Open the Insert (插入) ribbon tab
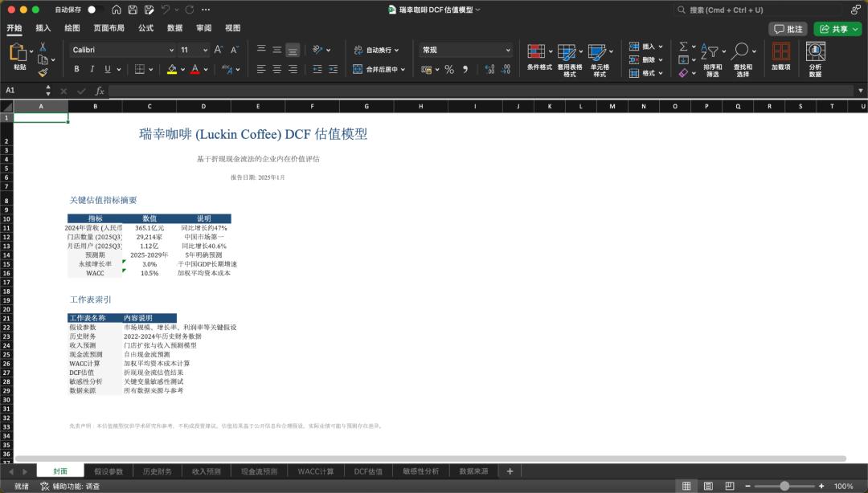868x493 pixels. [x=43, y=27]
